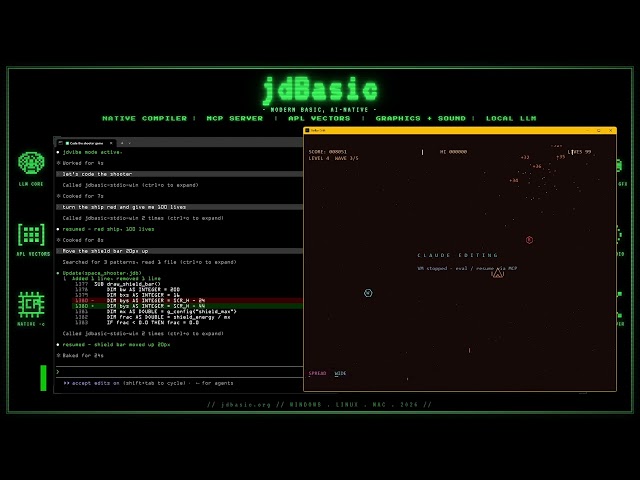The height and width of the screenshot is (480, 640).
Task: Click 'HI 000000' in game window
Action: pos(453,152)
